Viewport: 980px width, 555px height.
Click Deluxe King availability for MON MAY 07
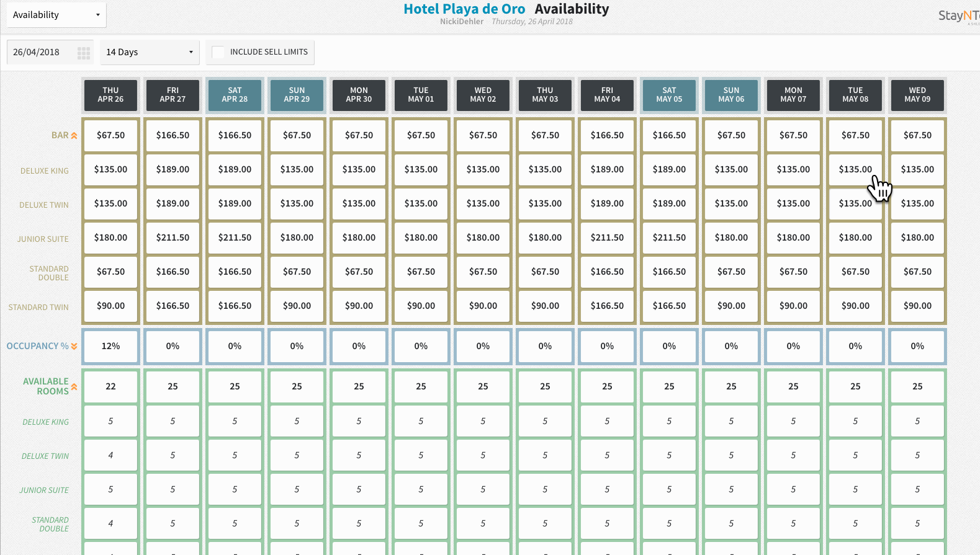793,421
